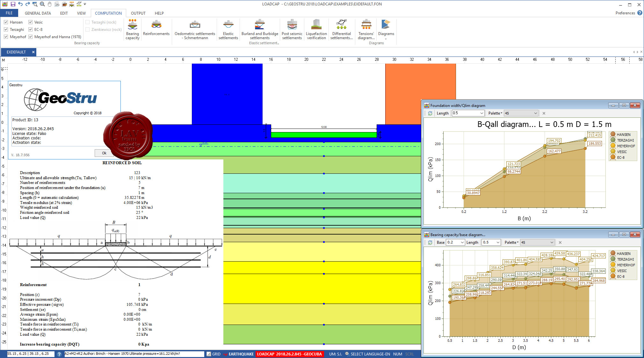
Task: Open the HELP tab
Action: [159, 13]
